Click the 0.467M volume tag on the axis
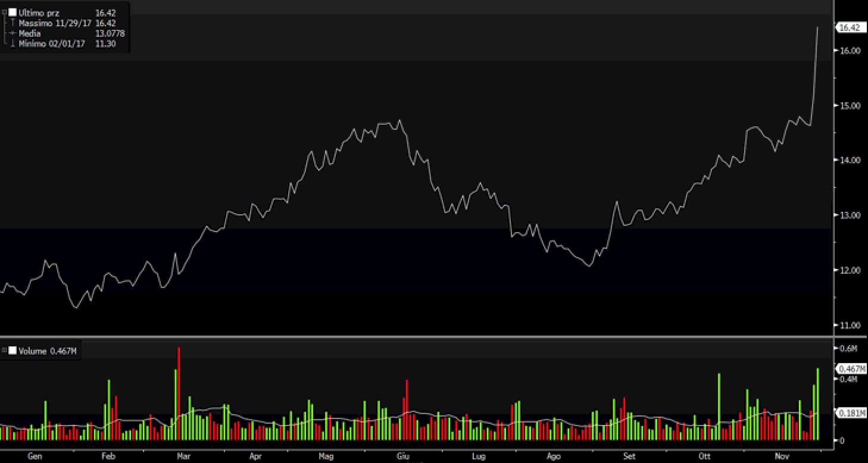 pyautogui.click(x=851, y=369)
